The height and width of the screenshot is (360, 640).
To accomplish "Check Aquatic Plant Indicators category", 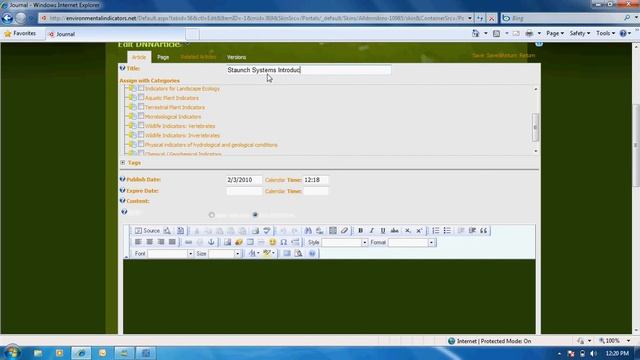I will click(x=141, y=97).
